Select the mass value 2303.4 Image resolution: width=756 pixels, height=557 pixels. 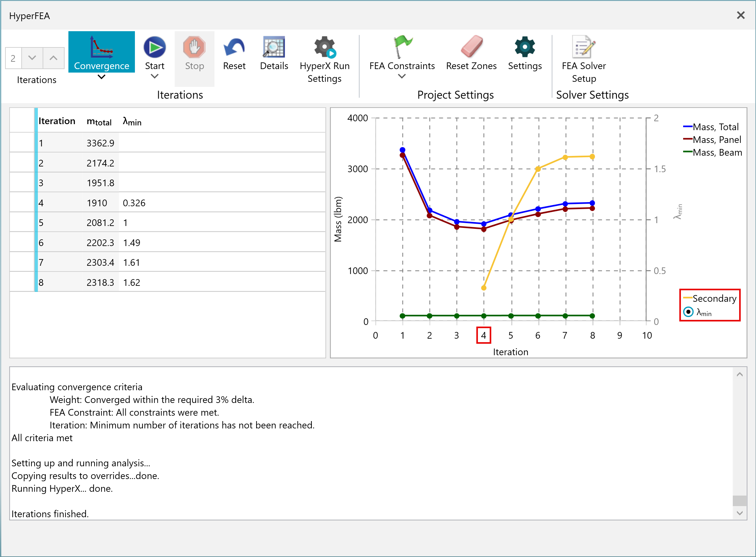101,262
